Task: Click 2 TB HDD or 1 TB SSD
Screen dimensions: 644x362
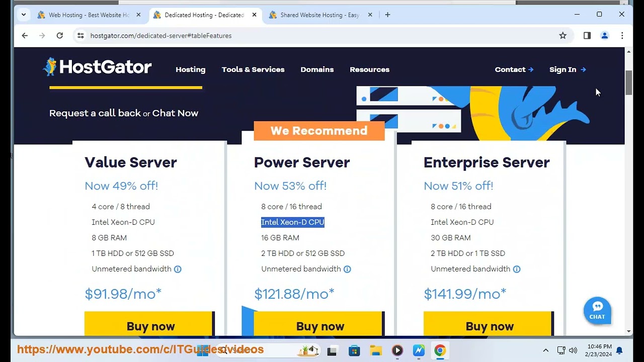Action: [x=468, y=253]
